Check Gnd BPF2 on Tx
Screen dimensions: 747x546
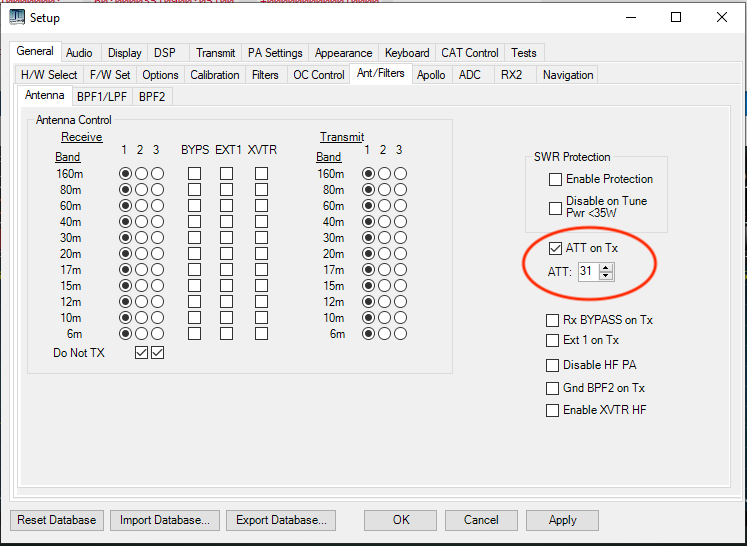point(553,388)
